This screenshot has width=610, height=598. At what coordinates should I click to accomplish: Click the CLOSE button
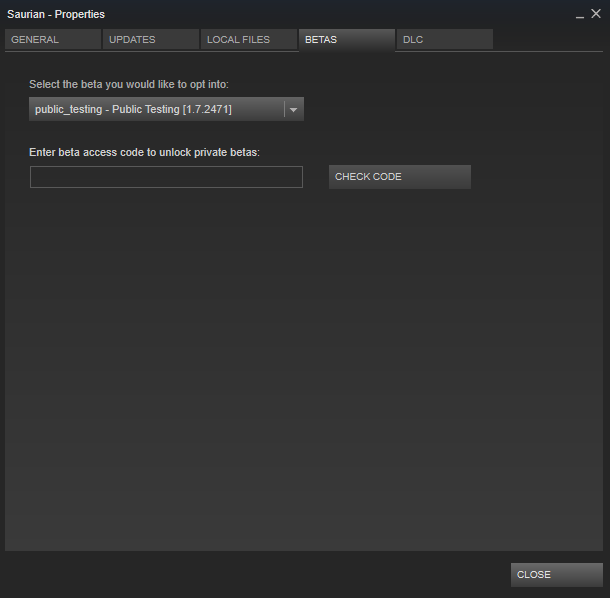pos(557,575)
